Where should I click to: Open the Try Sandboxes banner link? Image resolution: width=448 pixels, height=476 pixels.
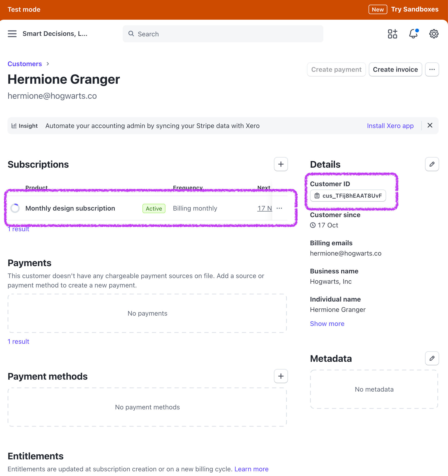tap(414, 9)
